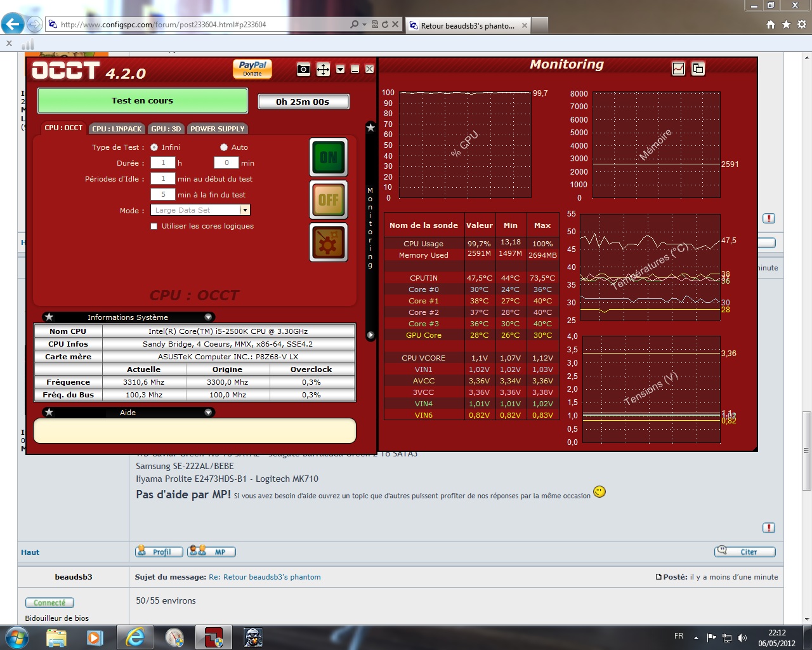The width and height of the screenshot is (812, 650).
Task: Click the Monitoring windows copy icon
Action: pos(698,69)
